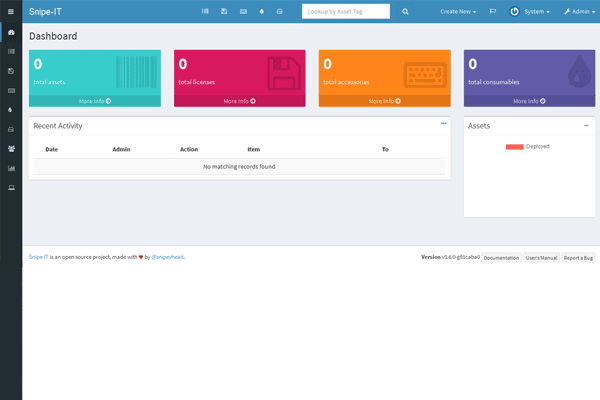Open the System dropdown menu

[x=530, y=11]
